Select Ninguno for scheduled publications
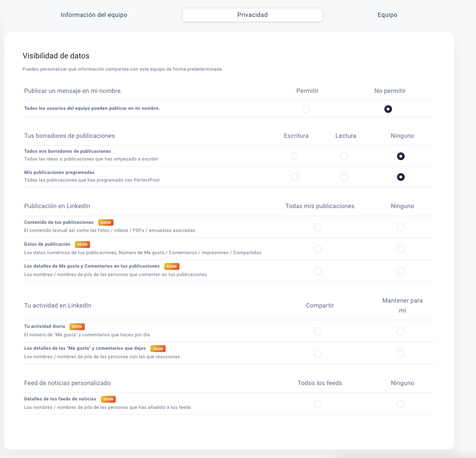The image size is (476, 458). pos(401,177)
